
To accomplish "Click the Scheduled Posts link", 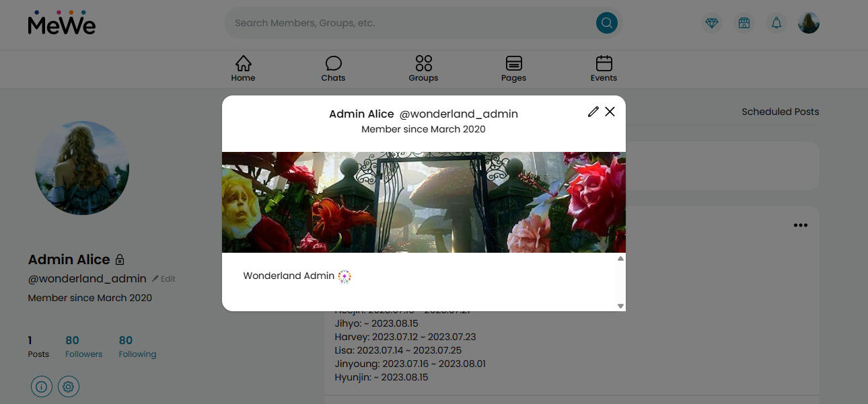I will (x=780, y=112).
